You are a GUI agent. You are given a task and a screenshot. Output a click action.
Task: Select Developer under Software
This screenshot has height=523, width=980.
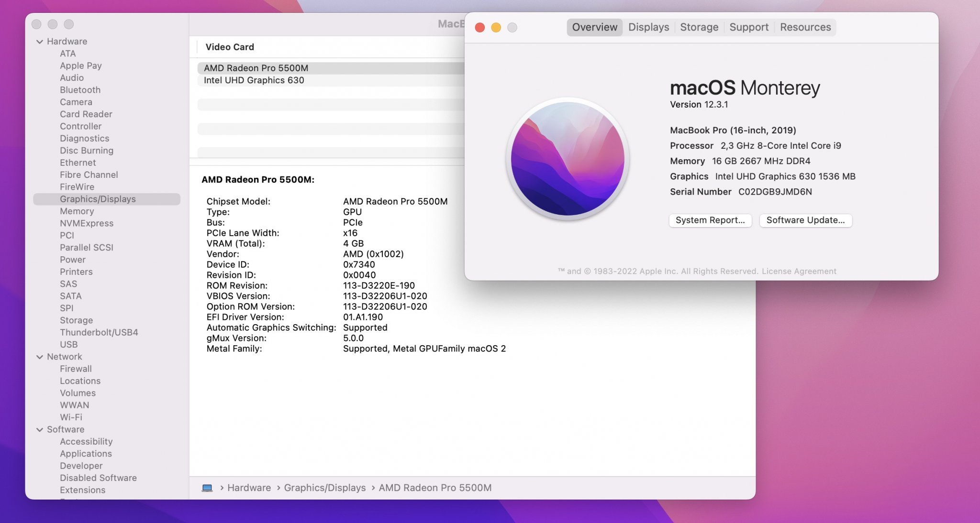pos(81,466)
